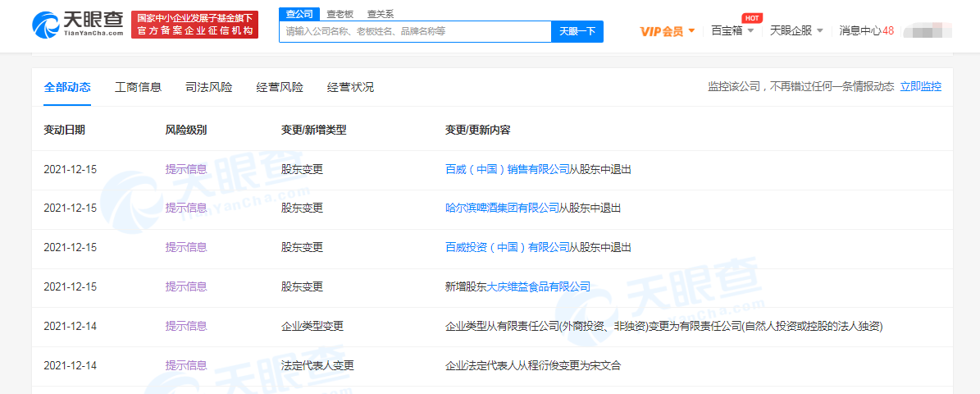Click the 变动日期 column header

[x=64, y=130]
